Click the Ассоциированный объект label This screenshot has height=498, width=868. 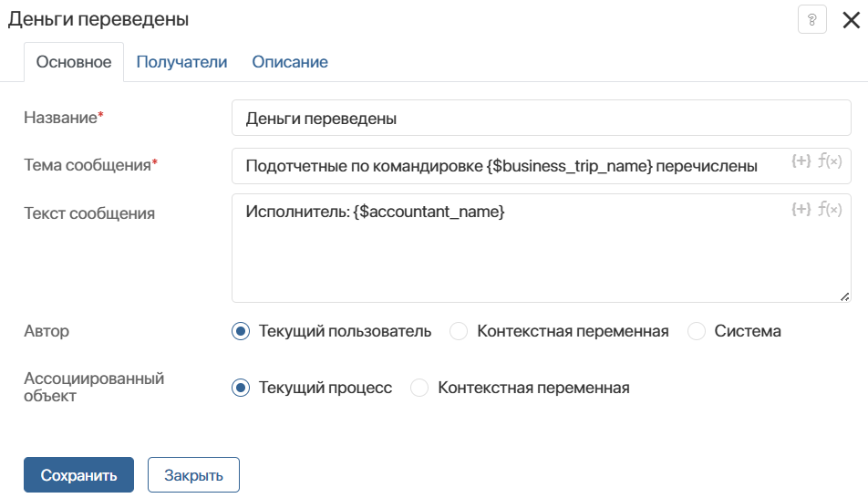click(94, 387)
